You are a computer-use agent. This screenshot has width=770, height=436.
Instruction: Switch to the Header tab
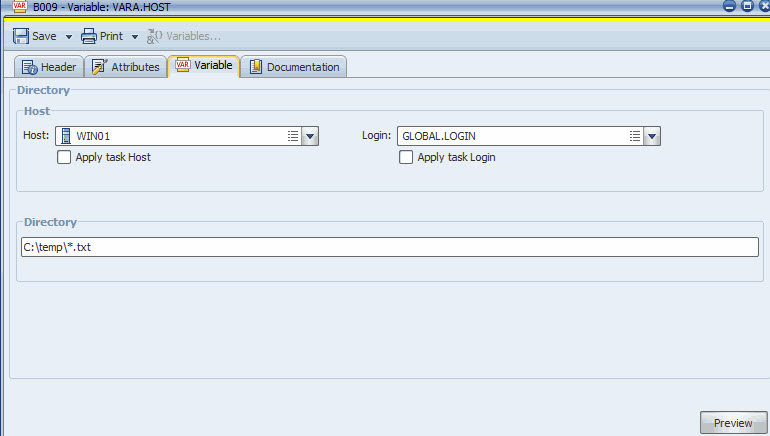[x=49, y=67]
